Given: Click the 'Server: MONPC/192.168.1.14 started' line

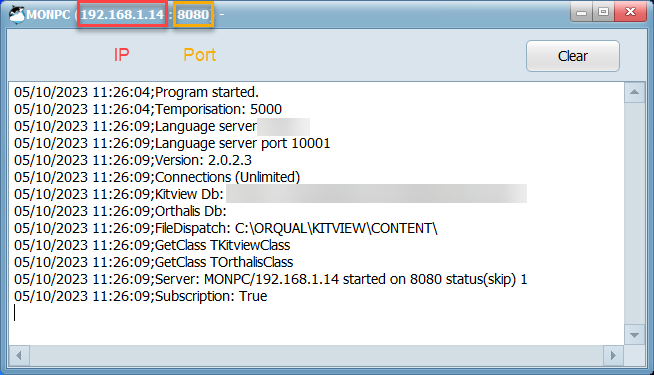Looking at the screenshot, I should [x=270, y=279].
